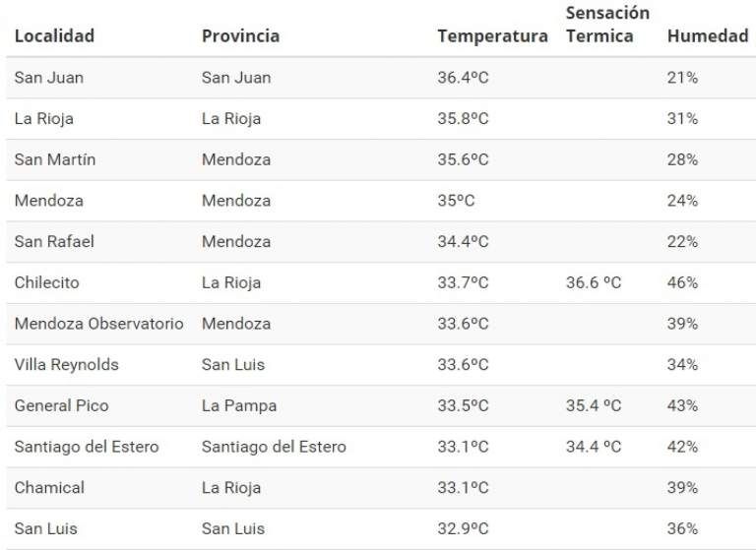Click the Chilecito locality name

point(46,282)
